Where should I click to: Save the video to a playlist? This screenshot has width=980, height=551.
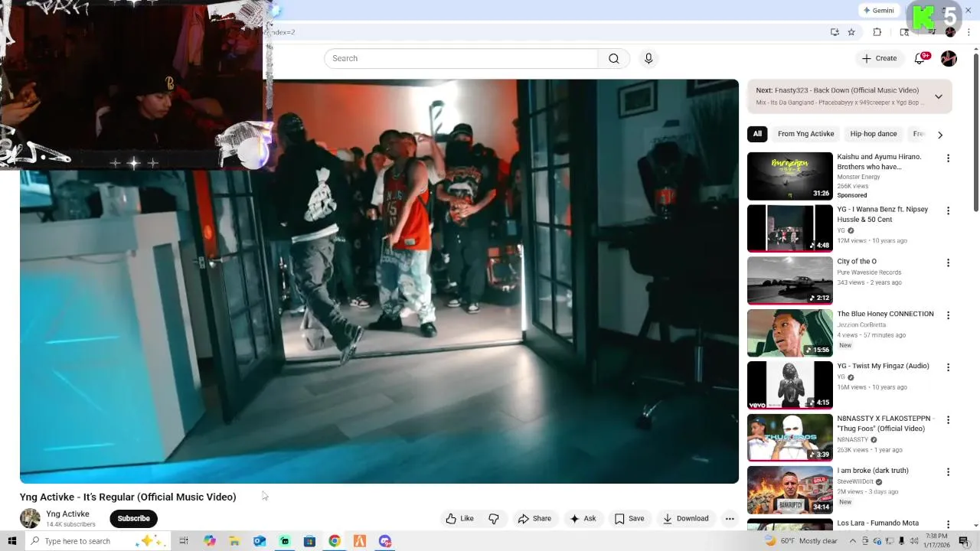pos(629,518)
